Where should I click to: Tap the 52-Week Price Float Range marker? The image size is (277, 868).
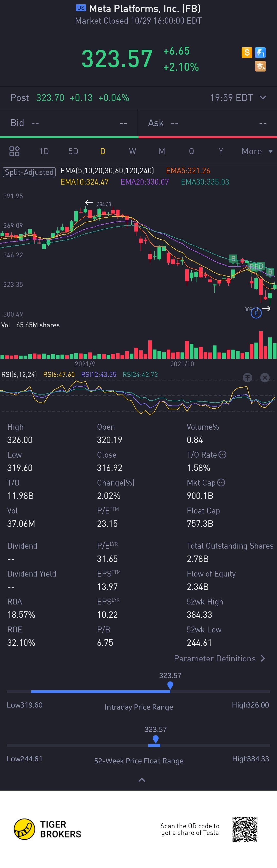[x=155, y=739]
